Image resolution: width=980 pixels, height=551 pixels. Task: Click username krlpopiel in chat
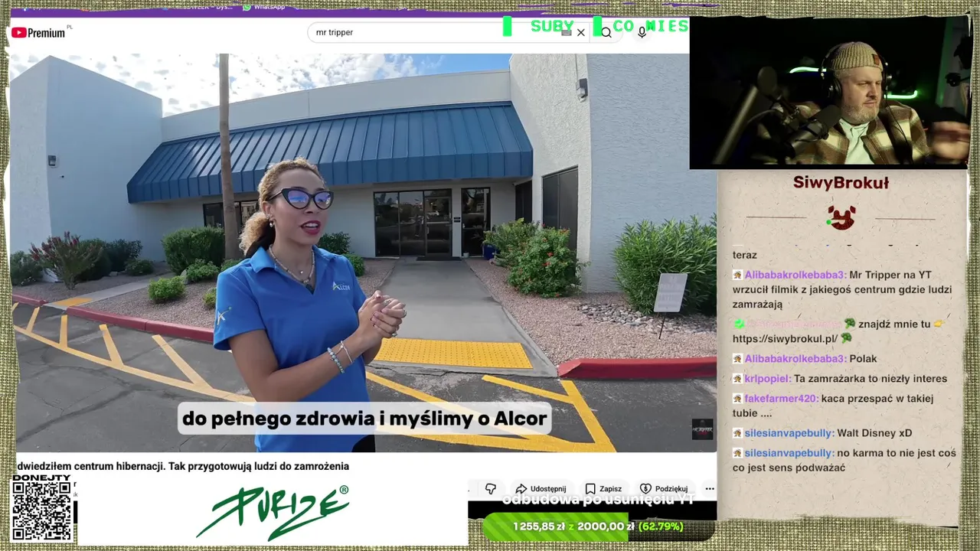click(x=767, y=378)
